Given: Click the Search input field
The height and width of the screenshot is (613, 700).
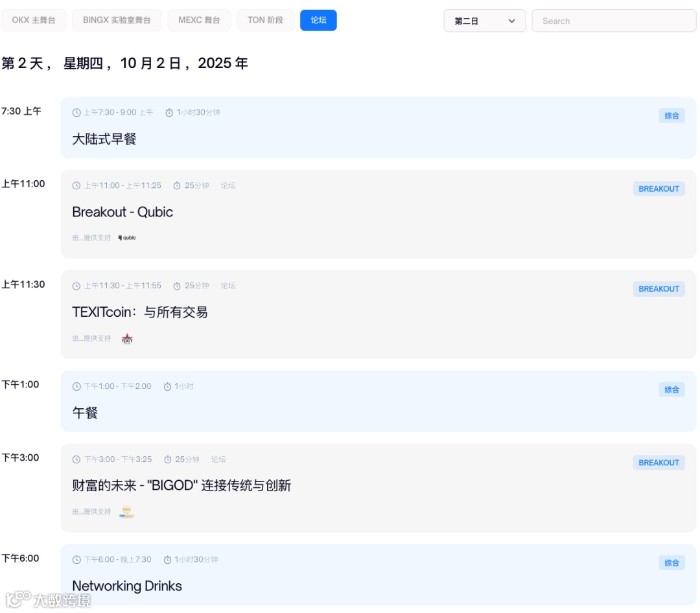Looking at the screenshot, I should (x=614, y=21).
